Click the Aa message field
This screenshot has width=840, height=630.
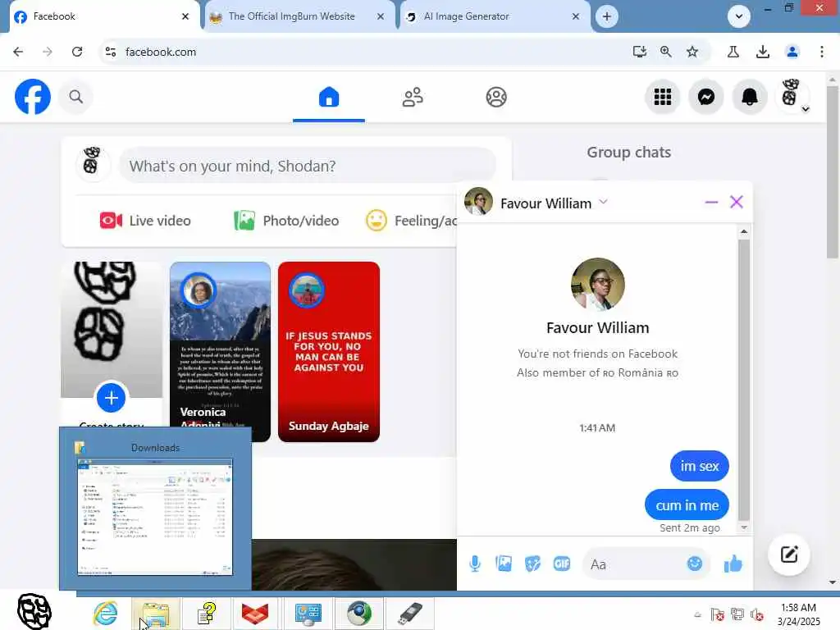pos(632,564)
